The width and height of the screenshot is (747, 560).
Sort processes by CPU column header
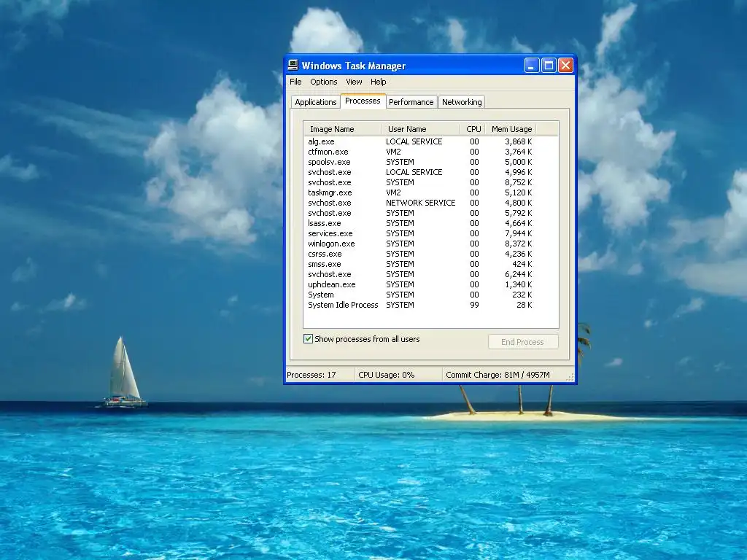pos(473,129)
